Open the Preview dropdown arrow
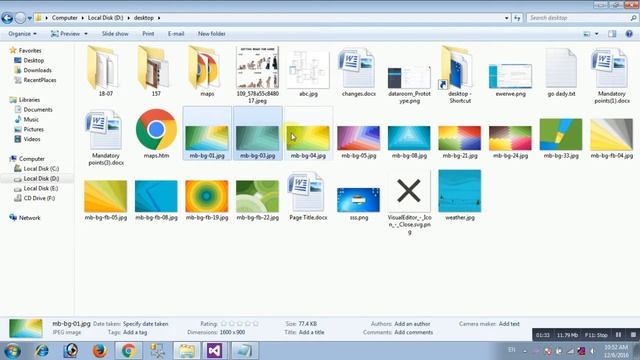640x360 pixels. click(86, 34)
